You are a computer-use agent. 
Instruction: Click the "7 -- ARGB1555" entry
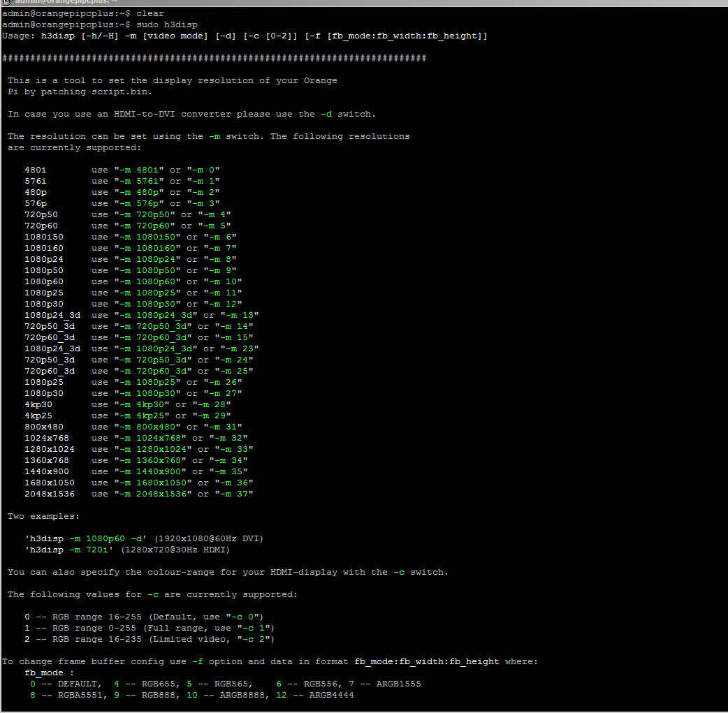click(385, 684)
